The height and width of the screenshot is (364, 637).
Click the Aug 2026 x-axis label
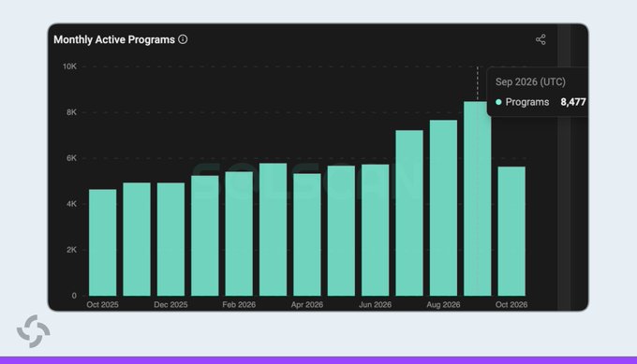[444, 305]
